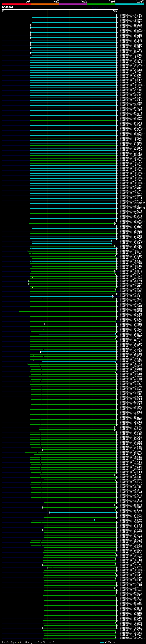This screenshot has width=146, height=644.
Task: Click the long green alignment bar of A8NT34
Action: click(68, 311)
